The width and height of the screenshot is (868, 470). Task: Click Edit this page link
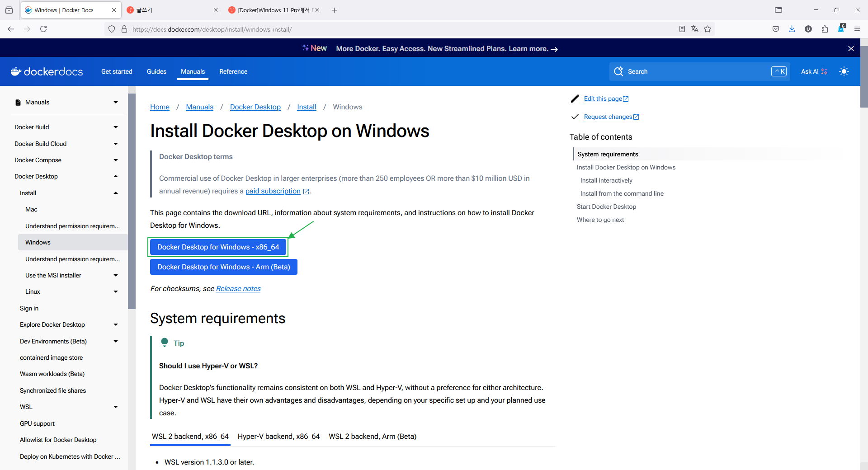click(606, 99)
